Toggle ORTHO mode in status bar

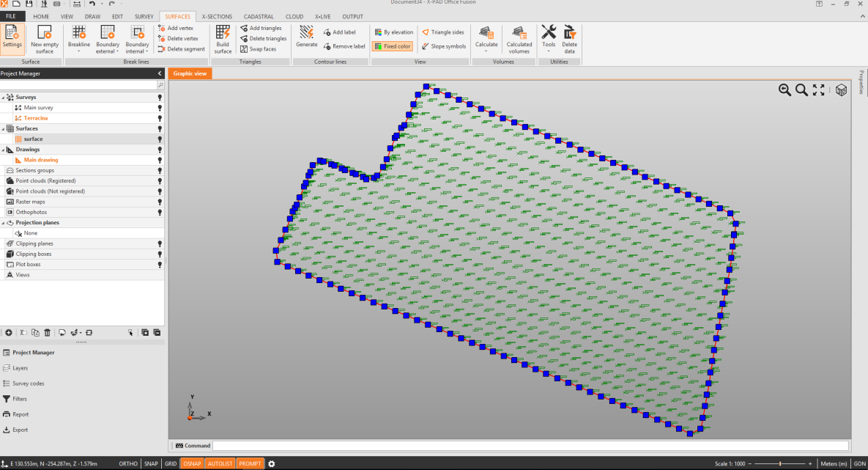coord(128,463)
